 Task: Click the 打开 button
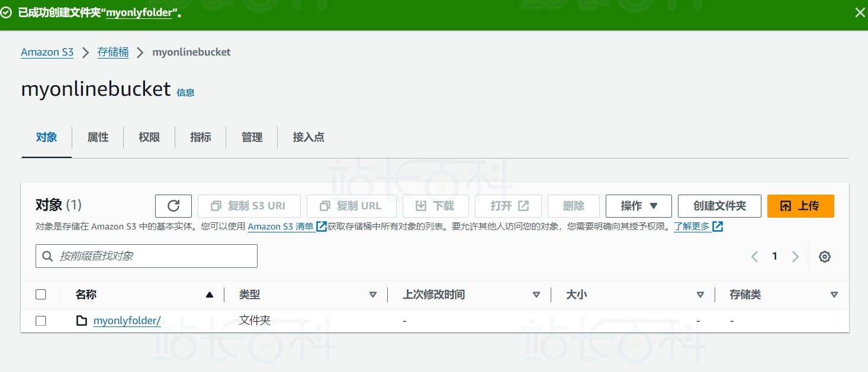point(508,206)
